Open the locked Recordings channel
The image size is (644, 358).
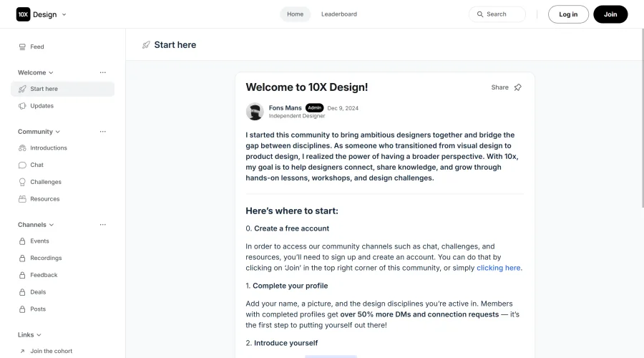point(62,258)
